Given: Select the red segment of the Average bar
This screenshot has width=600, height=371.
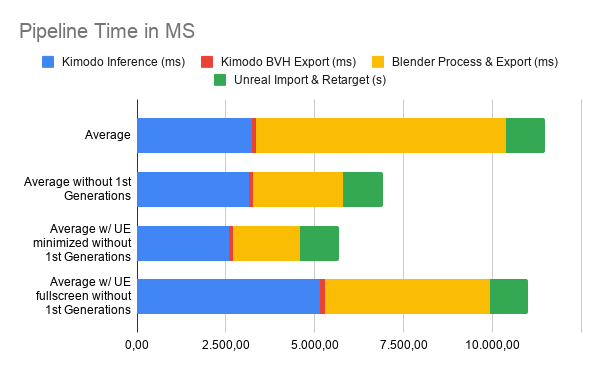Looking at the screenshot, I should [x=254, y=135].
